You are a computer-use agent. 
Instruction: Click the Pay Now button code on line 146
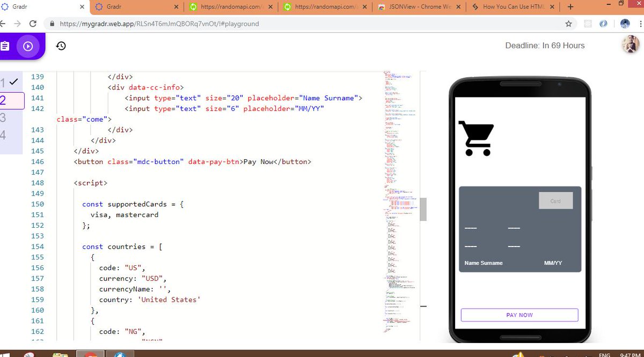192,162
